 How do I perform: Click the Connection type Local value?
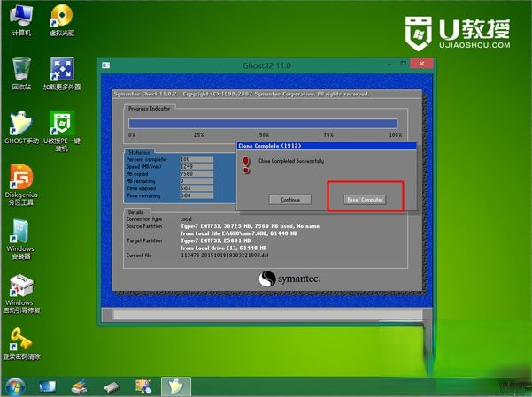[x=186, y=219]
